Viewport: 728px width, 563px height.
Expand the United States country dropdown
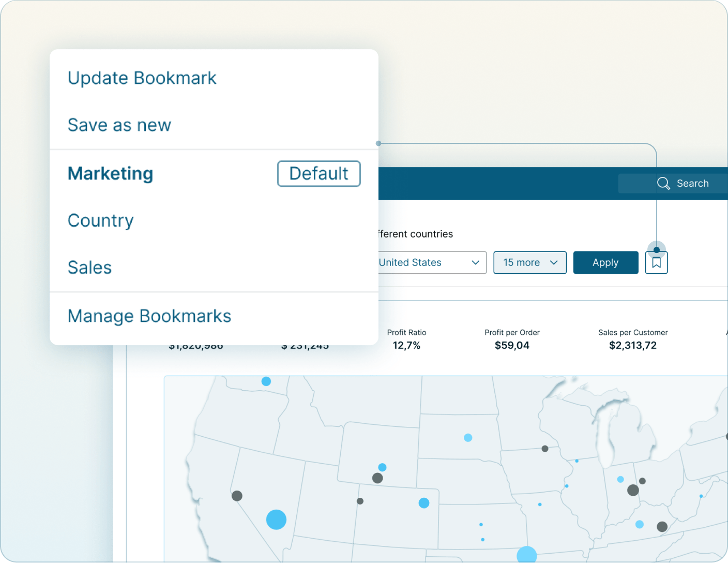432,262
